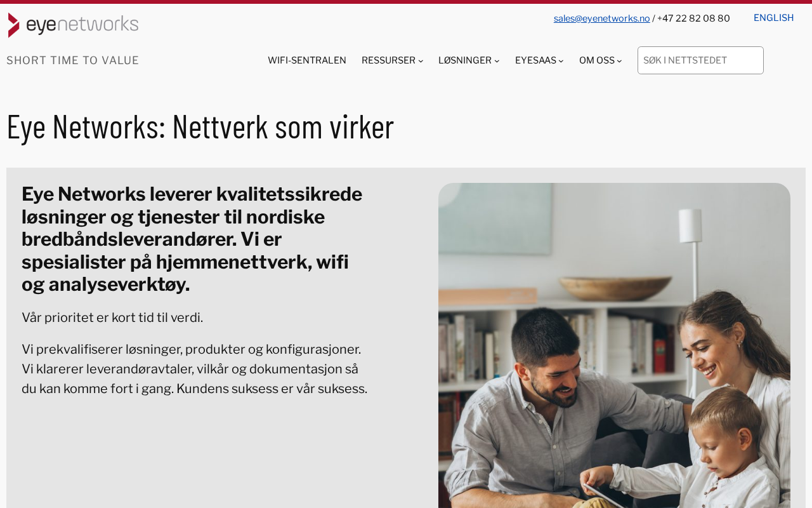Switch language to English
This screenshot has height=508, width=812.
(773, 18)
